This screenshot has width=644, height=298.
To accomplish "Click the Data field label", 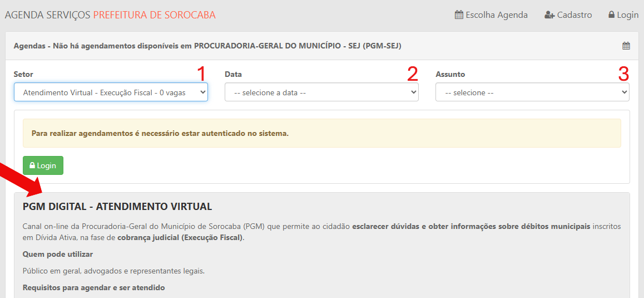I will (x=233, y=74).
